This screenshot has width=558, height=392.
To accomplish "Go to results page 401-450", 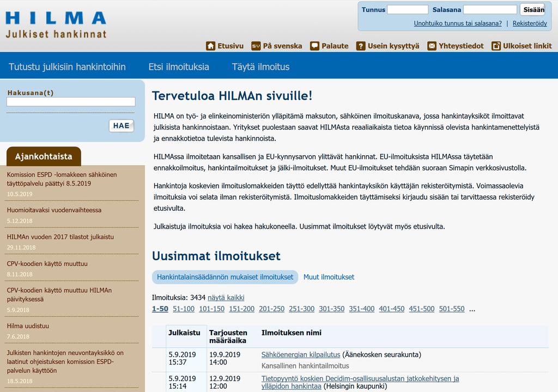I will coord(392,309).
